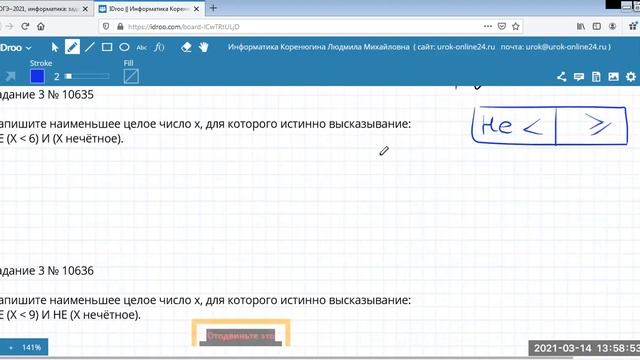Go to browser home page
The image size is (640, 360).
pyautogui.click(x=41, y=26)
